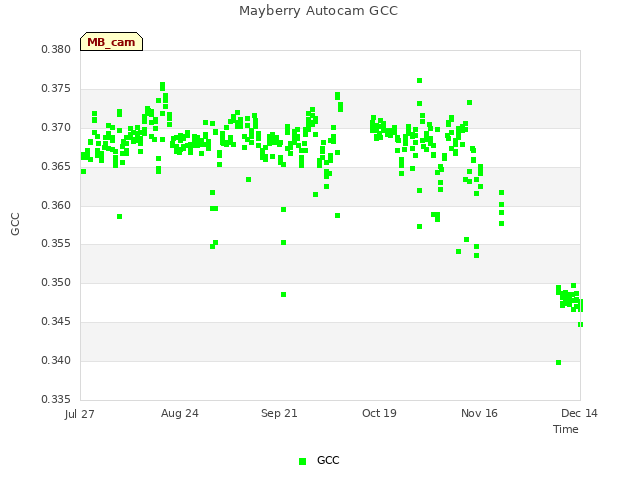Click the 0.380 y-axis tick label
Viewport: 640px width, 480px height.
click(56, 49)
